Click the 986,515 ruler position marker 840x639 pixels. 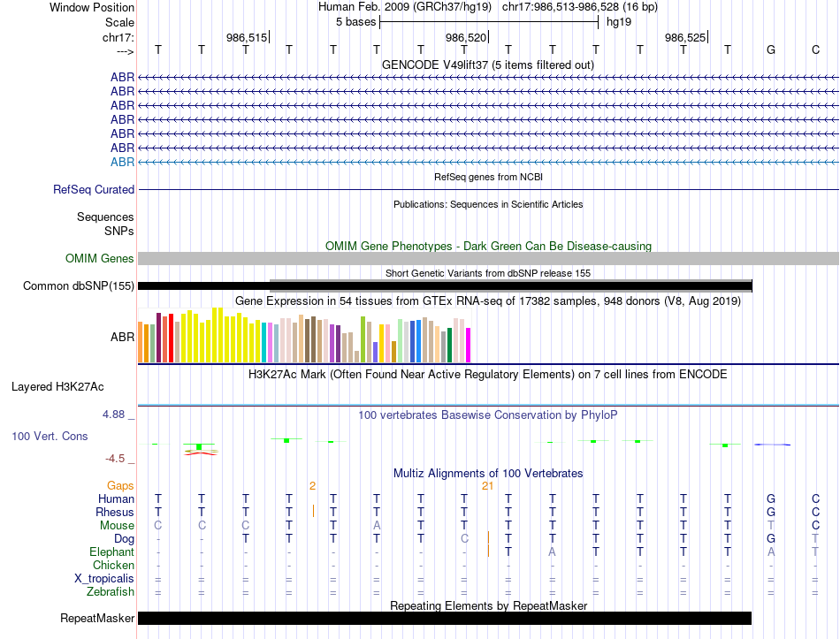[x=248, y=37]
